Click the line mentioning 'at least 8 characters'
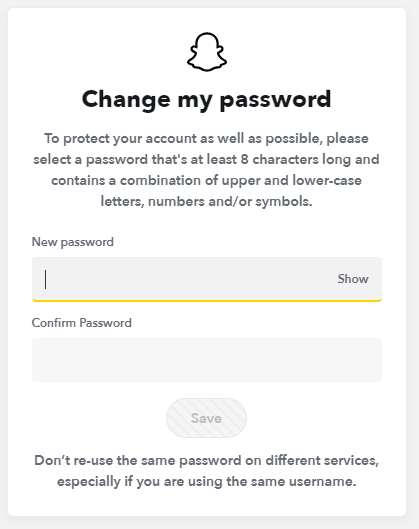This screenshot has width=419, height=529. coord(206,160)
